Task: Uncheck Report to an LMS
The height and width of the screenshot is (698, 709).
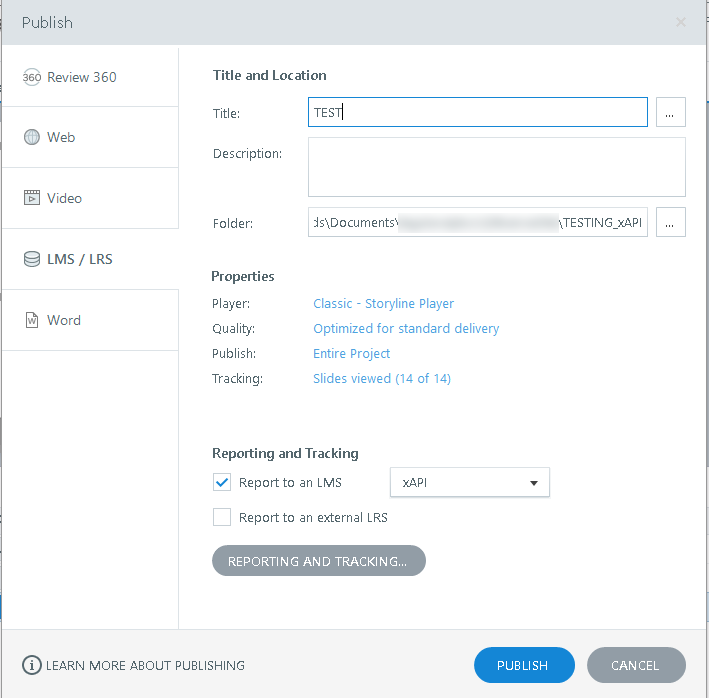Action: [222, 483]
